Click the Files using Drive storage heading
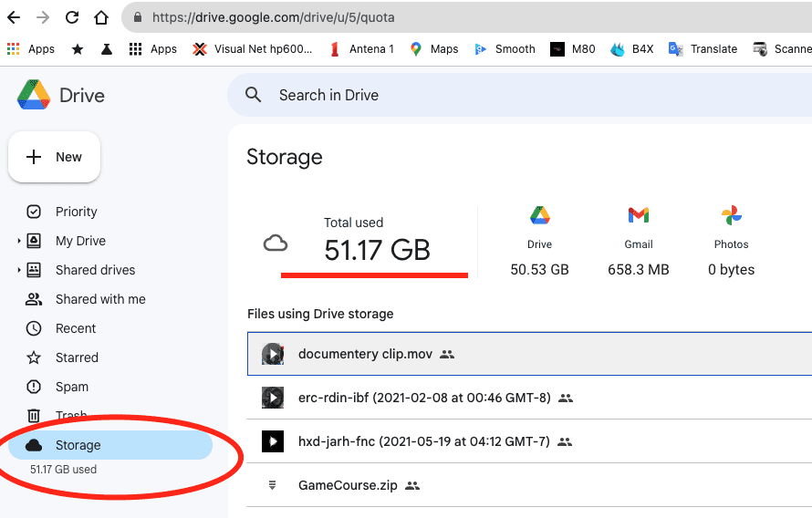 tap(320, 314)
